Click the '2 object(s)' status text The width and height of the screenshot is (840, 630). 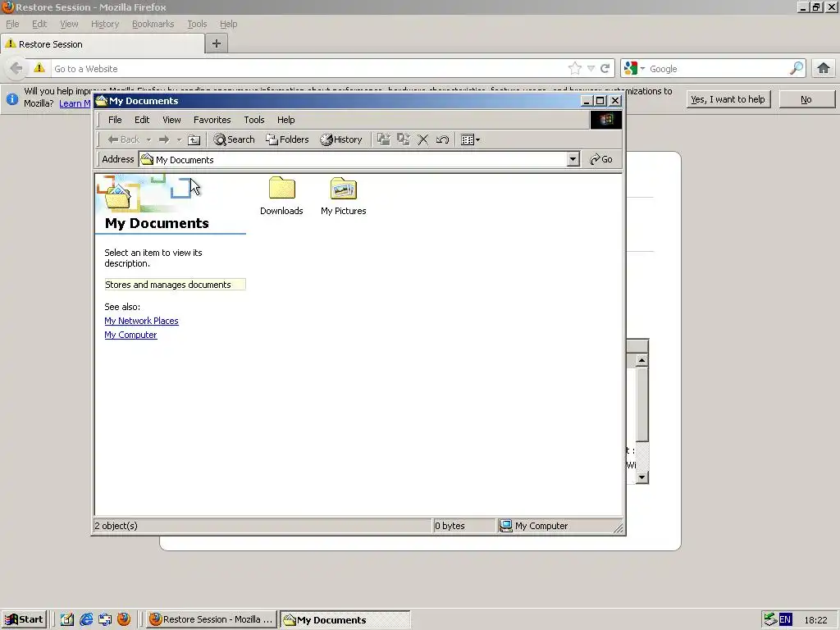pos(116,526)
